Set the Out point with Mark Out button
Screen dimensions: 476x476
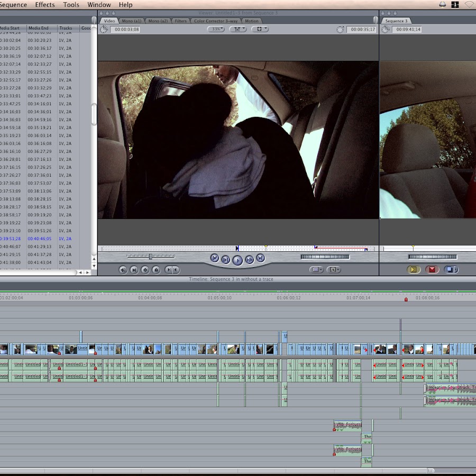(x=176, y=270)
